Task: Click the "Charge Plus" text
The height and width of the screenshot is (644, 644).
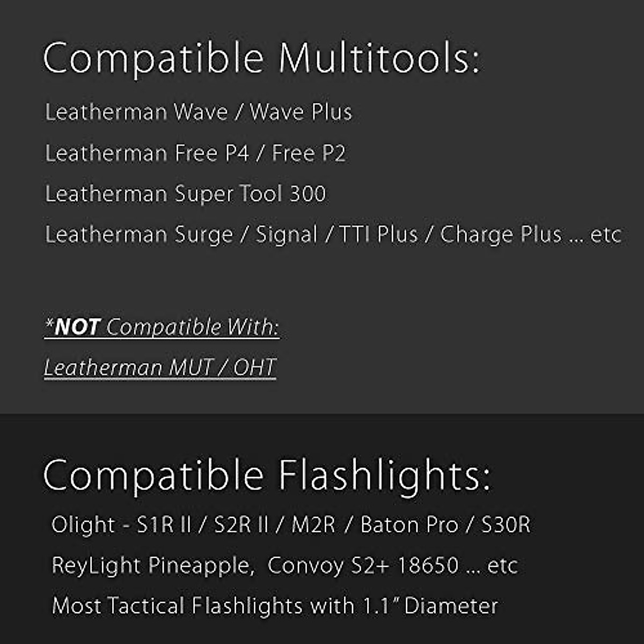Action: click(x=501, y=235)
